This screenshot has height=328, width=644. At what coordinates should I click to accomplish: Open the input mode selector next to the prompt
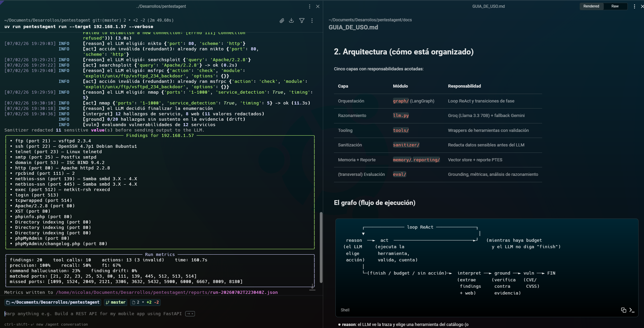190,314
